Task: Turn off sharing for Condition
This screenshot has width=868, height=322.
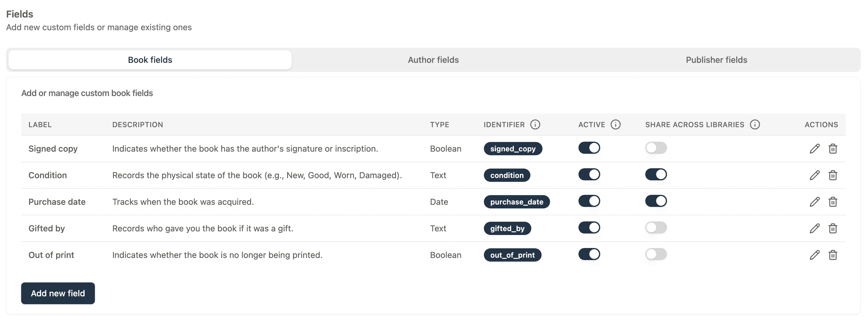Action: click(x=656, y=174)
